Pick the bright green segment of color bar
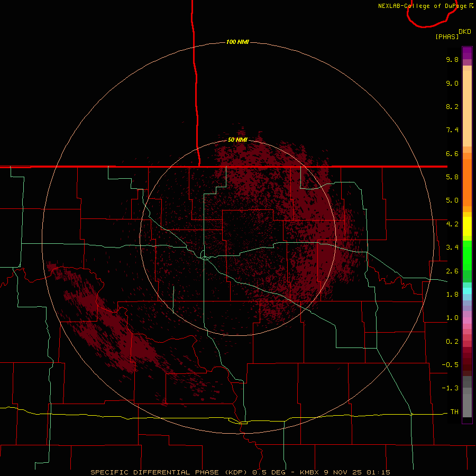 [x=467, y=255]
